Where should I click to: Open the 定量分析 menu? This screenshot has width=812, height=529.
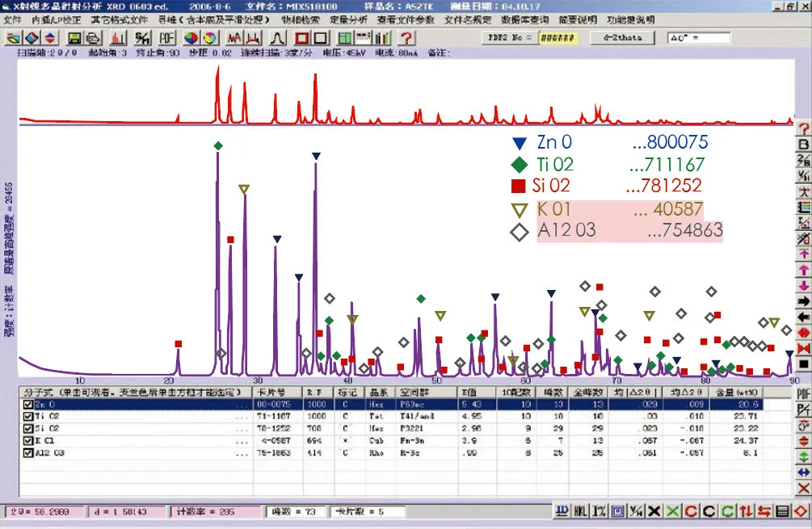pos(349,19)
